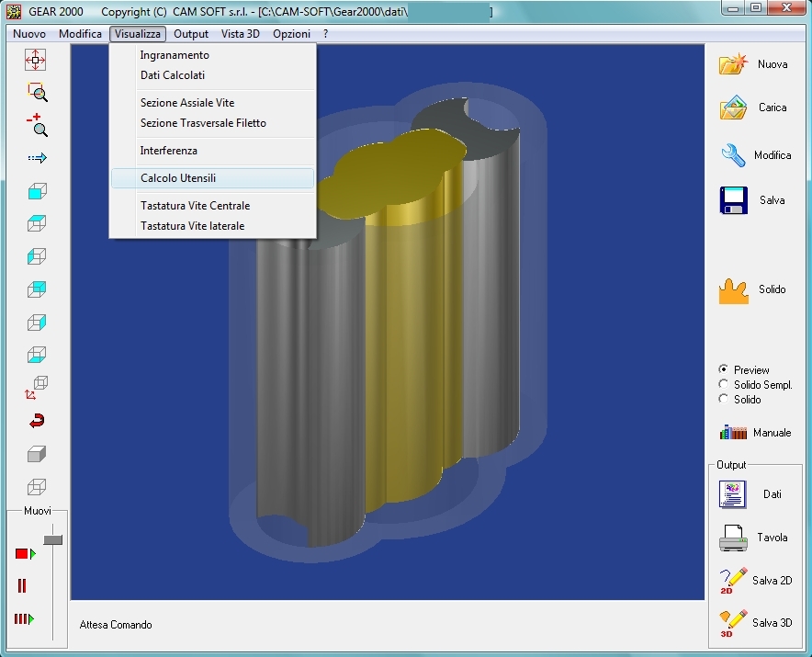
Task: Choose Interferenza from the menu
Action: click(x=212, y=151)
